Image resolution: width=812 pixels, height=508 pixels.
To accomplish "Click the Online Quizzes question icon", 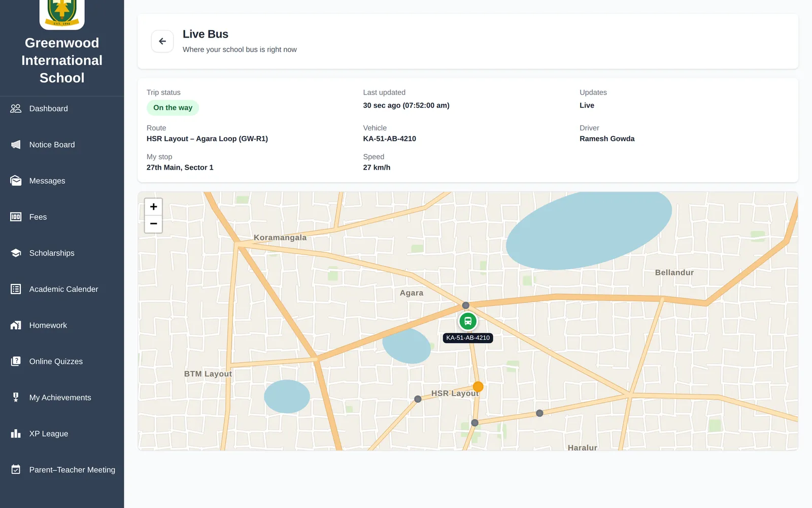I will (x=16, y=361).
